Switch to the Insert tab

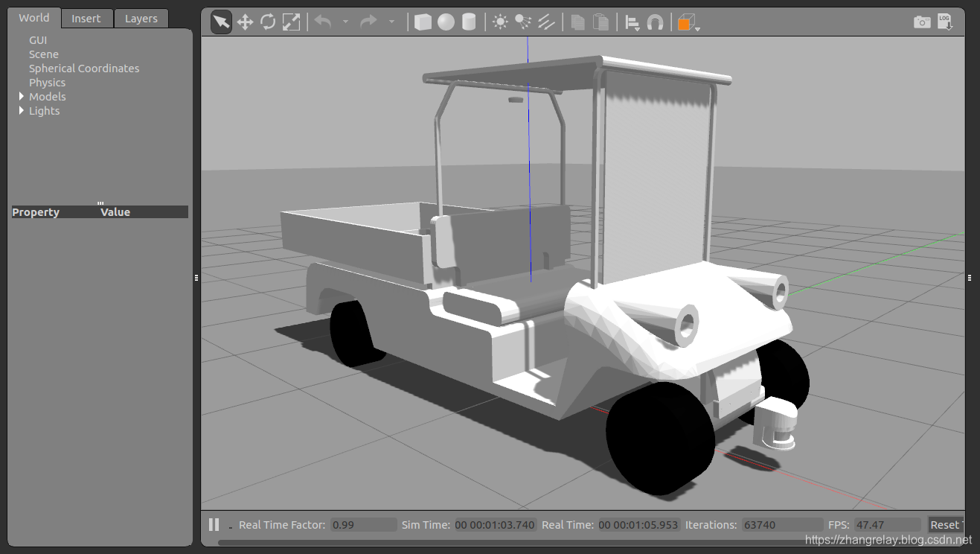click(86, 19)
